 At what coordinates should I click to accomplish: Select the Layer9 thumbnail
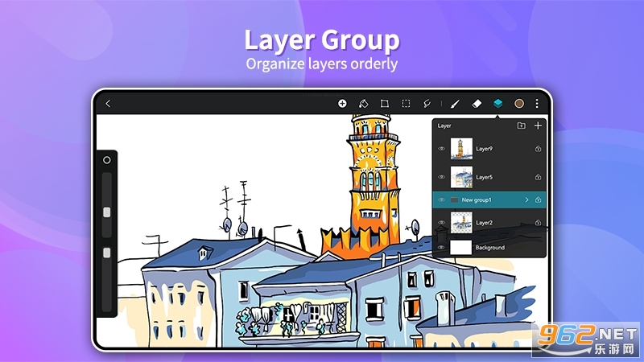[x=461, y=149]
